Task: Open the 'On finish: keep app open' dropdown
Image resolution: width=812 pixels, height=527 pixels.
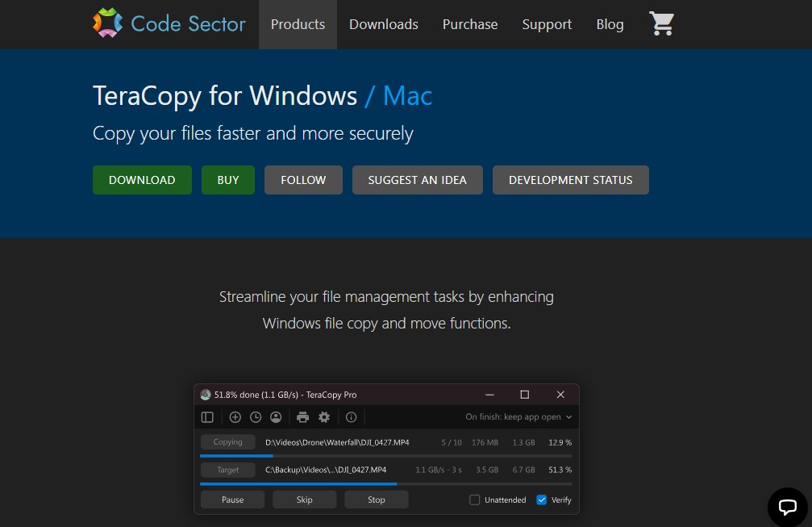Action: [518, 417]
